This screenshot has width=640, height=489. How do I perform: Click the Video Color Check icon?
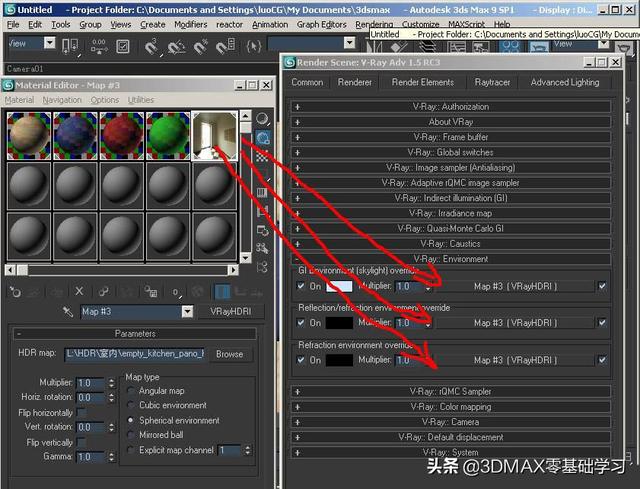click(x=262, y=193)
